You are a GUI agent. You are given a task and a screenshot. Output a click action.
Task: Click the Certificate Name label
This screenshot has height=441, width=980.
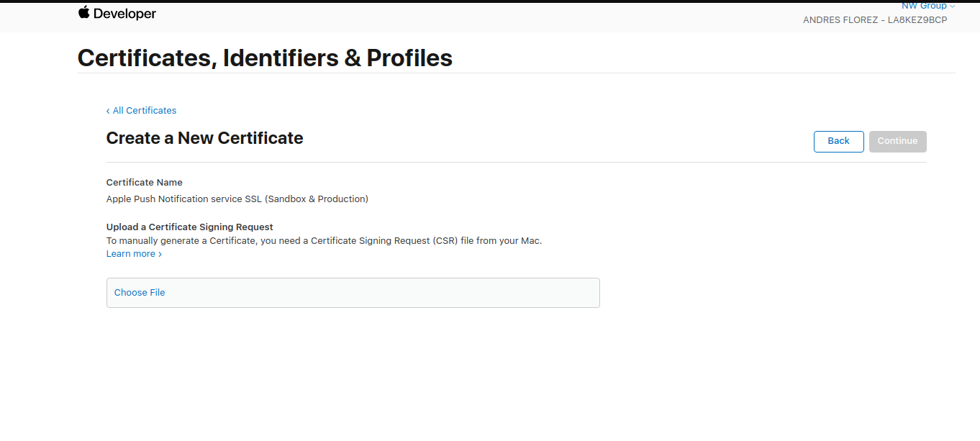145,183
